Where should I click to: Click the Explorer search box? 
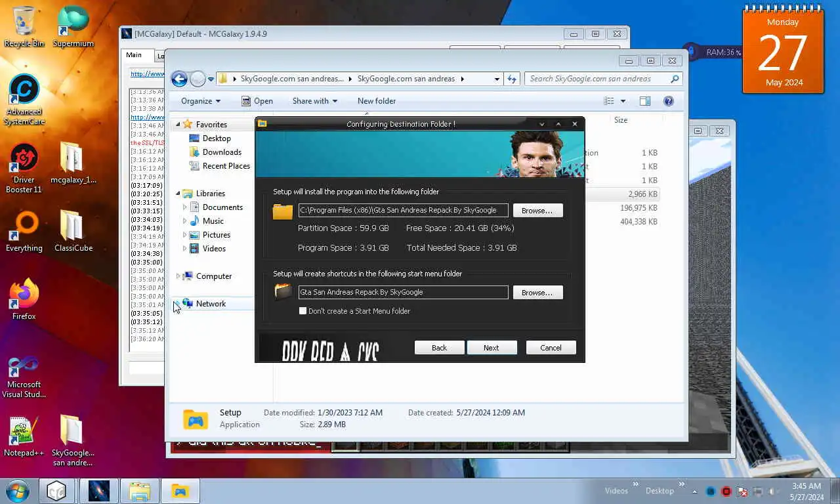[604, 79]
